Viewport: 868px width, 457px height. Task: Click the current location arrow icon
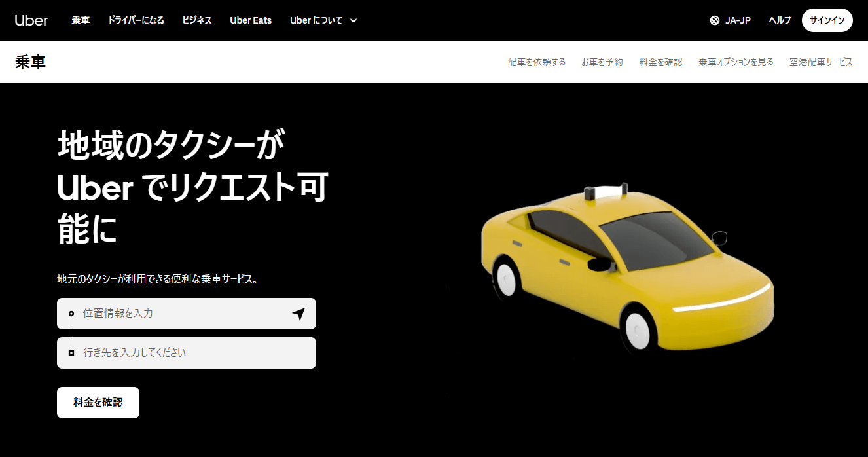[298, 314]
